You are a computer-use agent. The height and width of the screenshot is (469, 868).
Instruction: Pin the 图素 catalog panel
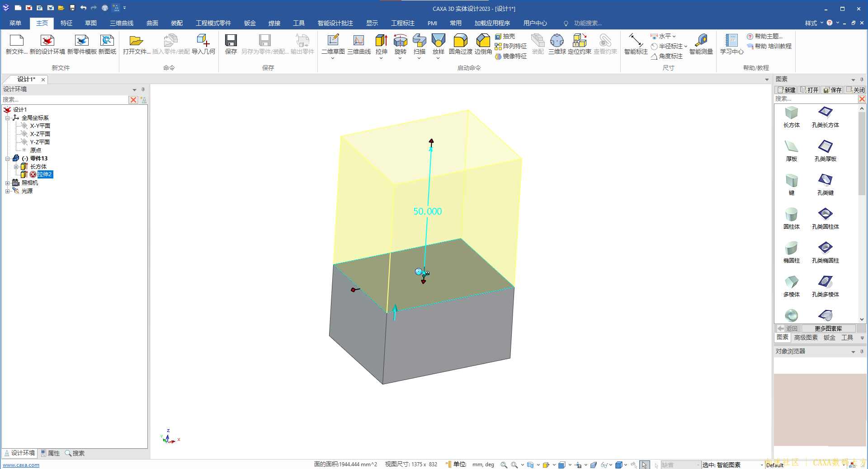862,79
